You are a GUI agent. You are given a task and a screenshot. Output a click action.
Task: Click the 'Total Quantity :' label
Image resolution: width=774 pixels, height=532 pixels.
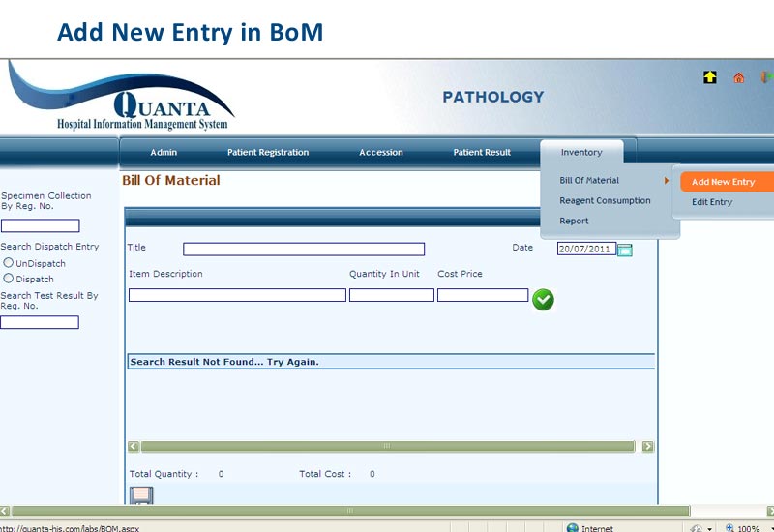[x=164, y=474]
